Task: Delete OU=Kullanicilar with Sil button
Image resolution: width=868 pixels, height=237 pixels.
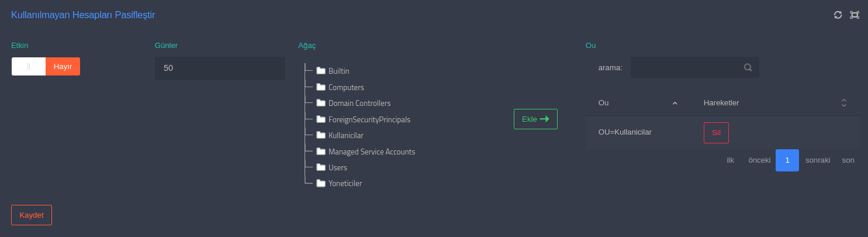Action: (x=716, y=132)
